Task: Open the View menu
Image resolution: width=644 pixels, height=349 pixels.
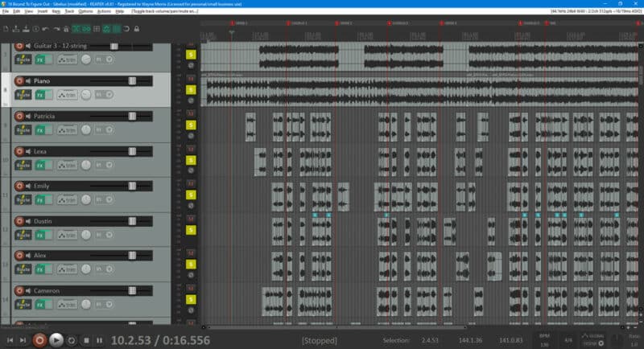Action: tap(29, 11)
